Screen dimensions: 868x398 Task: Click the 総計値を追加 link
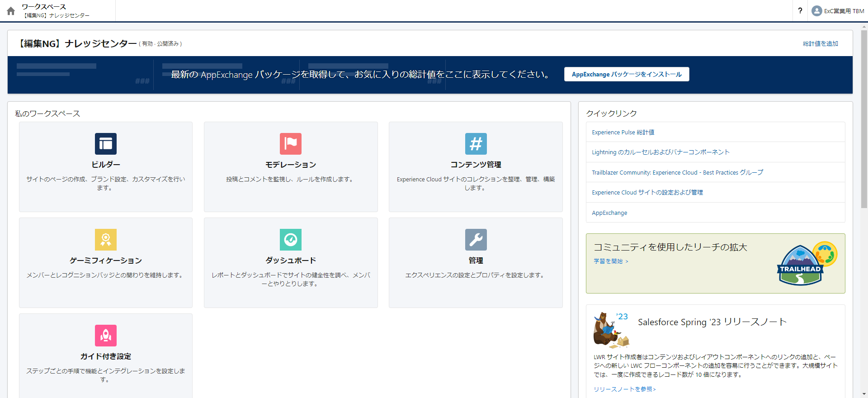(x=820, y=43)
